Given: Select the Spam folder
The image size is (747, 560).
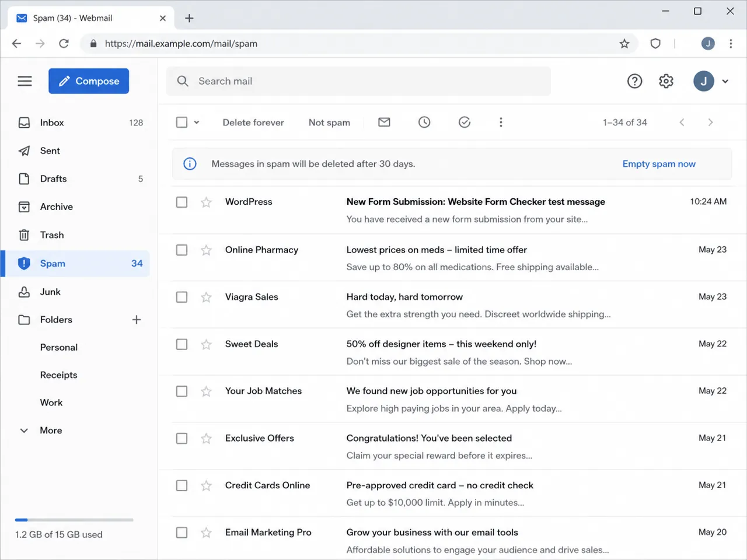Looking at the screenshot, I should point(75,263).
